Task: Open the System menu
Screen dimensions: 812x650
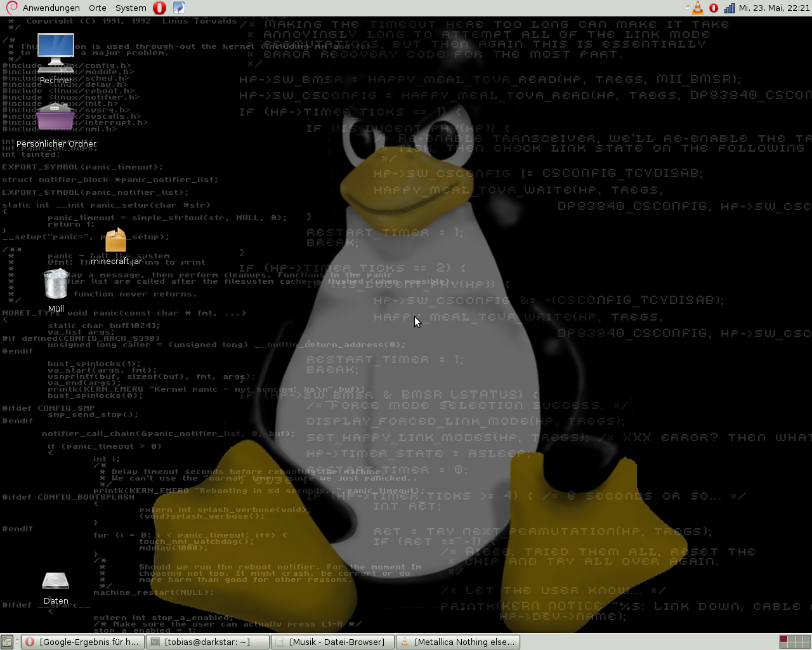Action: click(x=131, y=8)
